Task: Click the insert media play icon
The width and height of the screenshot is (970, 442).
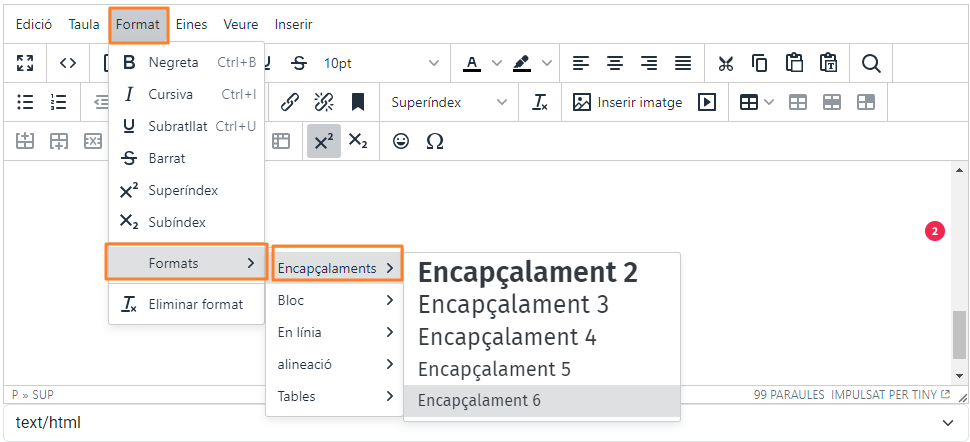Action: point(707,102)
